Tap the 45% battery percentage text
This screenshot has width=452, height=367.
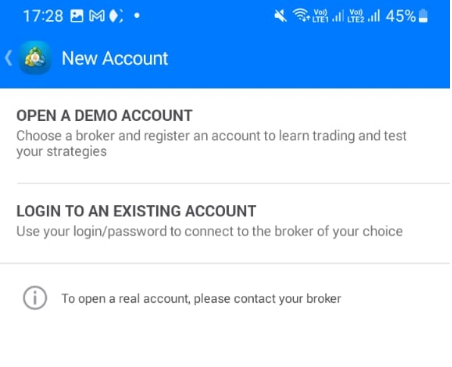[401, 16]
